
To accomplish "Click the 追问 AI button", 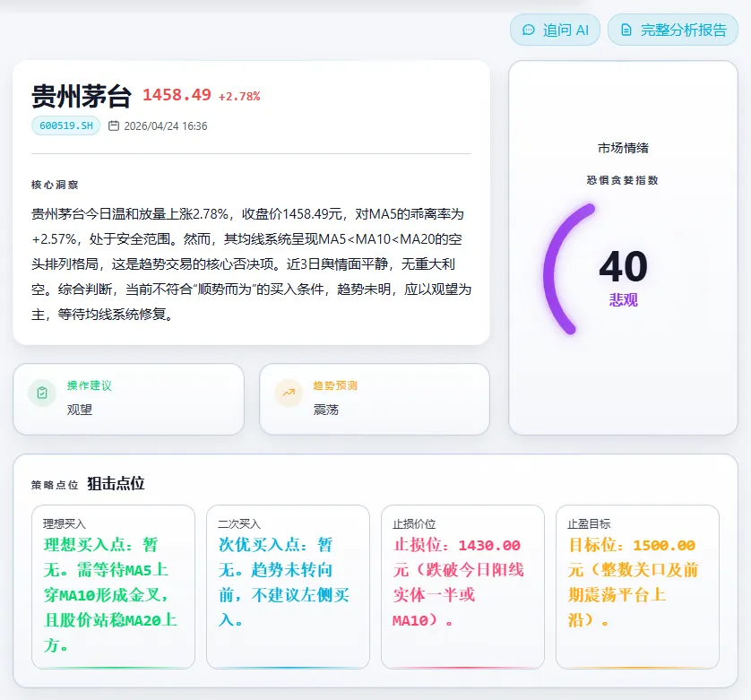I will click(555, 30).
